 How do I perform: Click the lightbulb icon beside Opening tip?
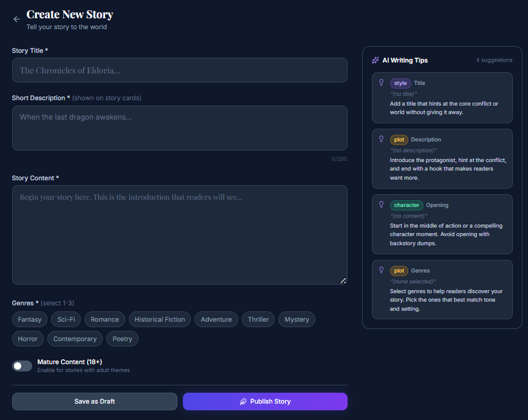pos(382,205)
